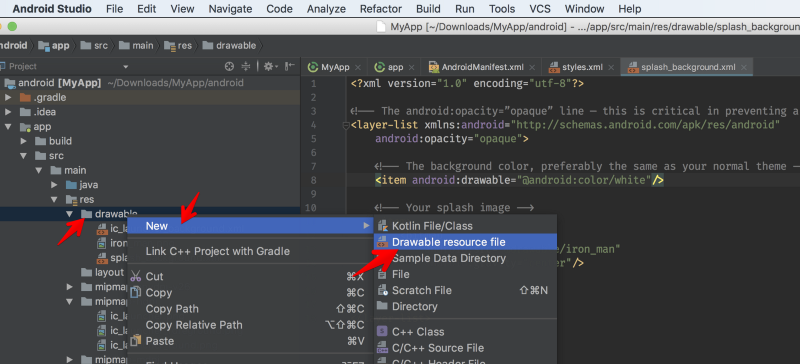Click the drawable breadcrumb in navigation bar
800x364 pixels.
click(229, 45)
